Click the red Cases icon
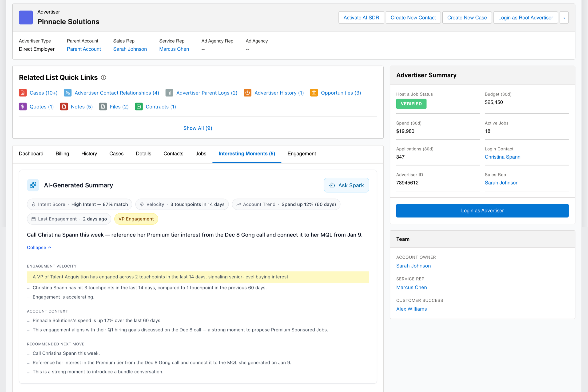The image size is (588, 392). (23, 93)
